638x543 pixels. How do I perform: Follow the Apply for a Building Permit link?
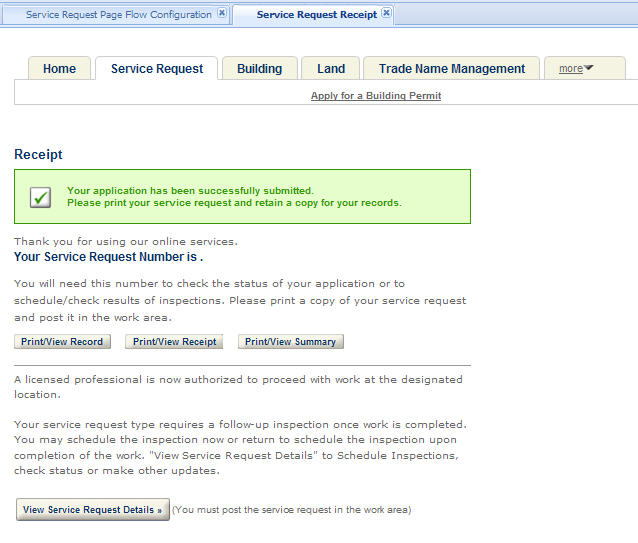pos(376,96)
